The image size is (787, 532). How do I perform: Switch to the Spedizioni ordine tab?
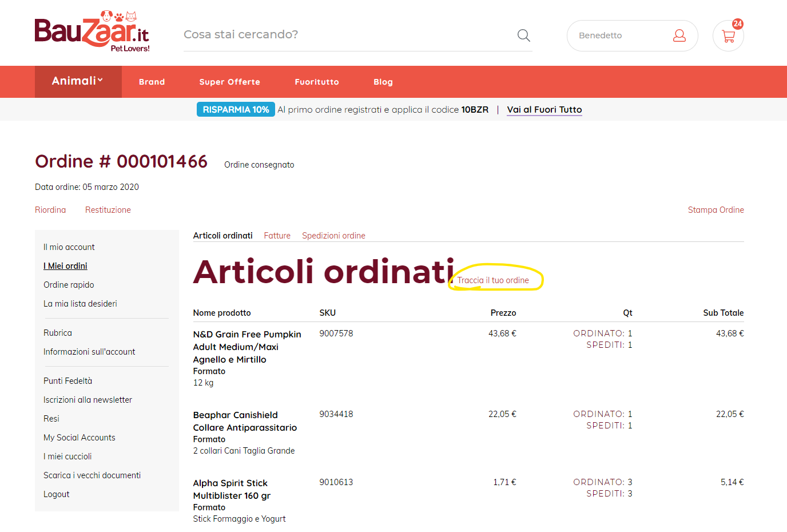pos(333,236)
